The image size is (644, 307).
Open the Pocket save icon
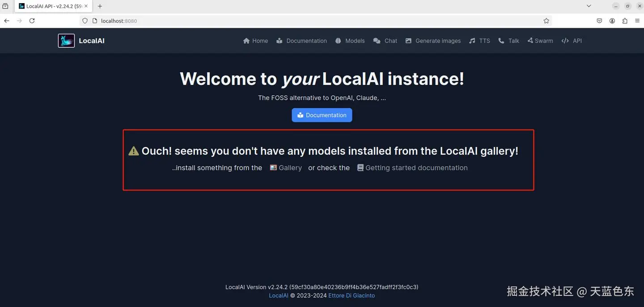click(599, 21)
